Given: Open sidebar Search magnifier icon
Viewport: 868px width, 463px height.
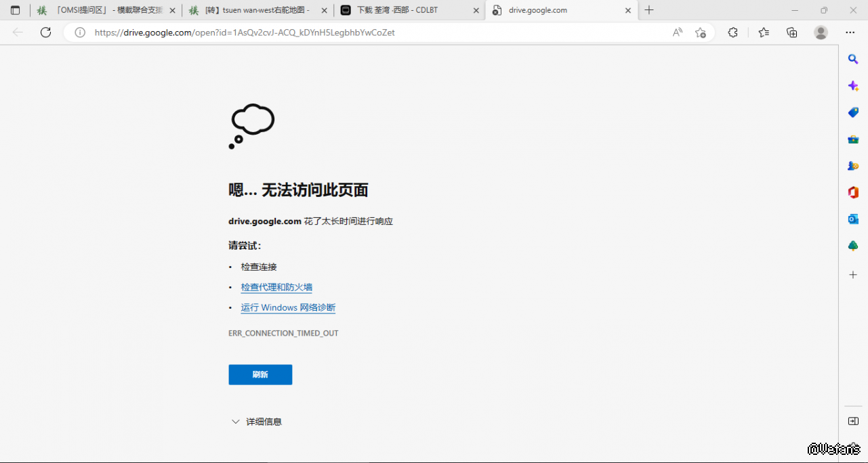Looking at the screenshot, I should (x=853, y=60).
